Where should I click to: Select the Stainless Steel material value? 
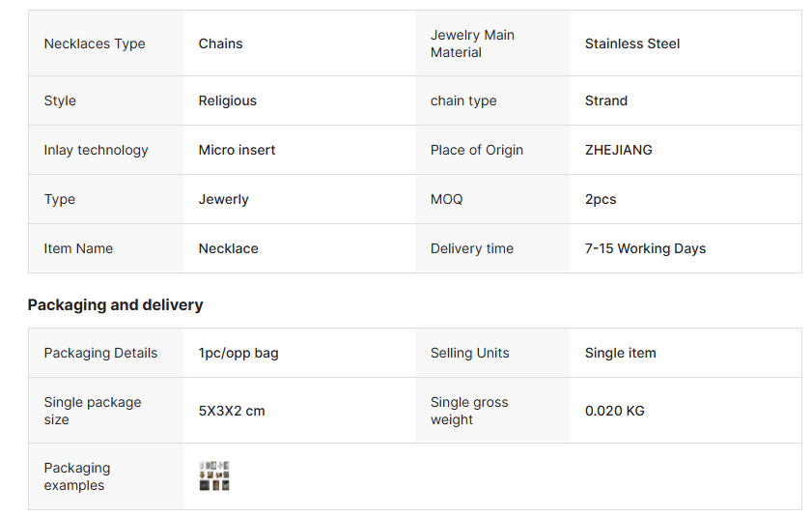coord(631,43)
